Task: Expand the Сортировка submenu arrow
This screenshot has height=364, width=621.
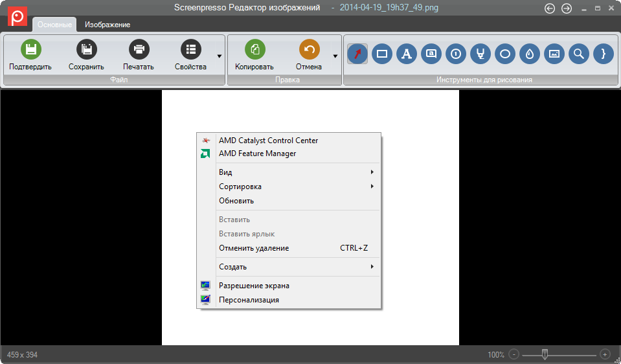Action: (372, 186)
